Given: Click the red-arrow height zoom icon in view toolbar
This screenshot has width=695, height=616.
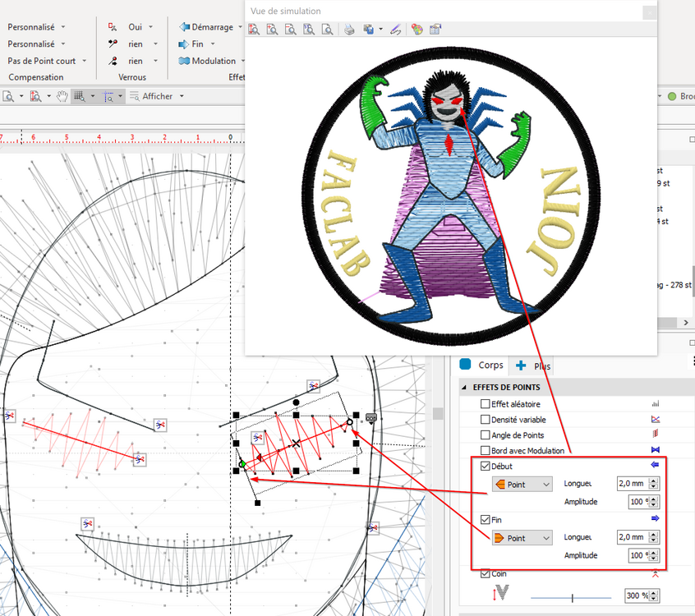Looking at the screenshot, I should pyautogui.click(x=35, y=96).
